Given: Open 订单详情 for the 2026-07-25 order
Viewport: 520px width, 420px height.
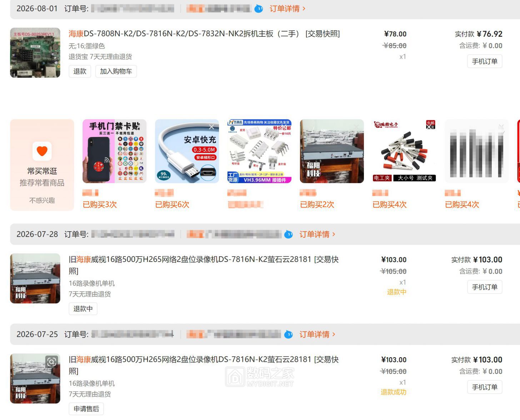Looking at the screenshot, I should (317, 334).
